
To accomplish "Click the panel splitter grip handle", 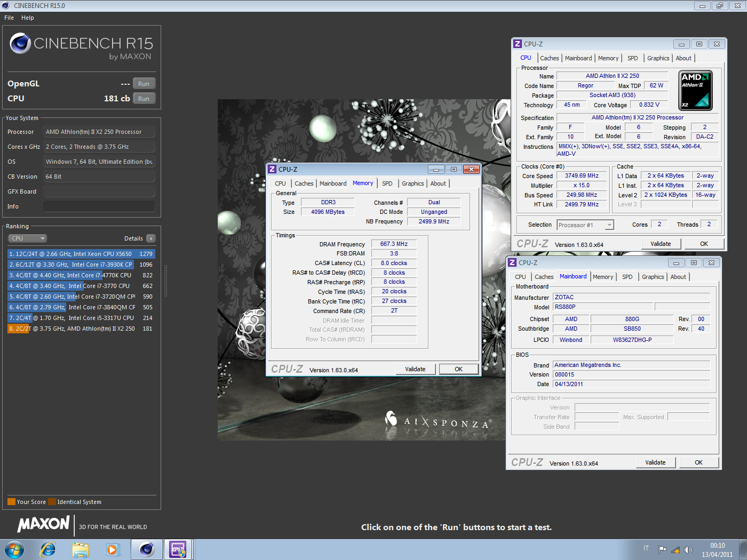I will pos(165,281).
